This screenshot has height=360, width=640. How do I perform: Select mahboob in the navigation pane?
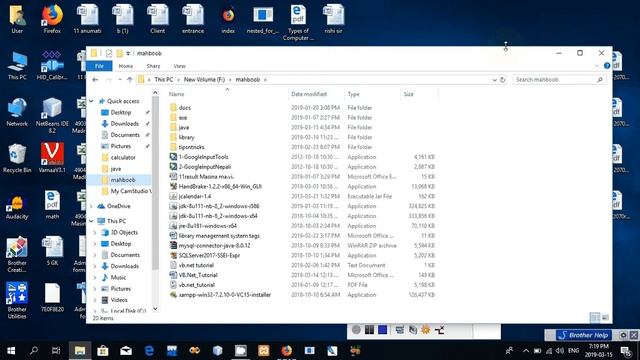(x=122, y=180)
